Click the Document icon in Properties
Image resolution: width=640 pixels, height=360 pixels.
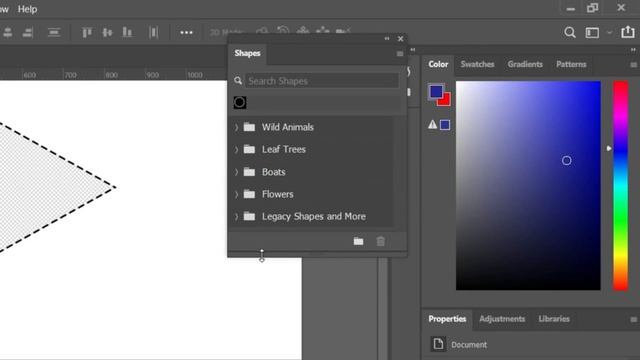(438, 344)
